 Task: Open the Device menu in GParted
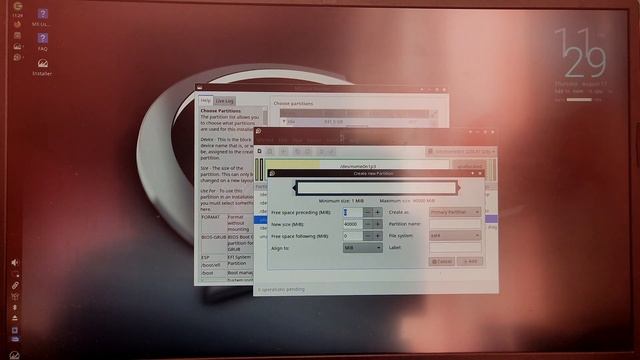pyautogui.click(x=313, y=140)
